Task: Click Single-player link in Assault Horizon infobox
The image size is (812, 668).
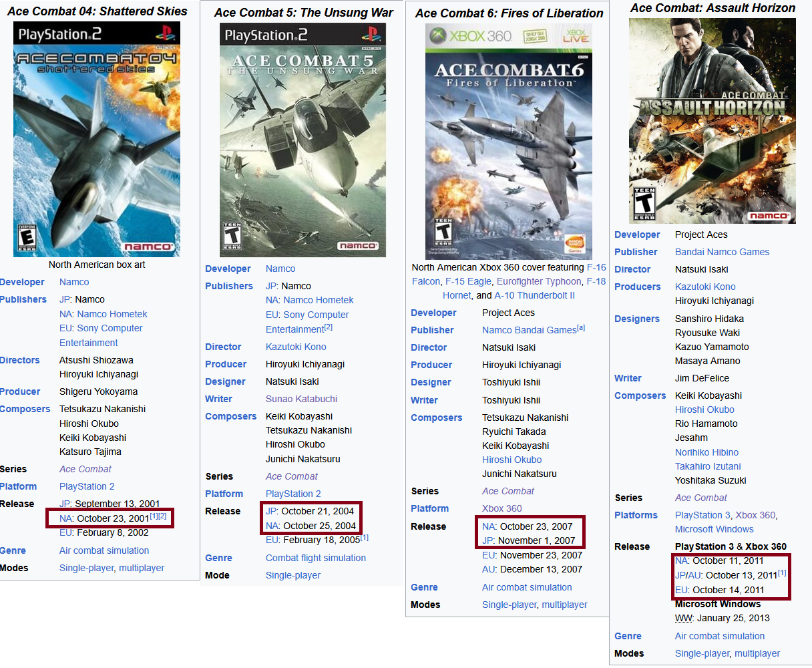Action: click(x=702, y=653)
